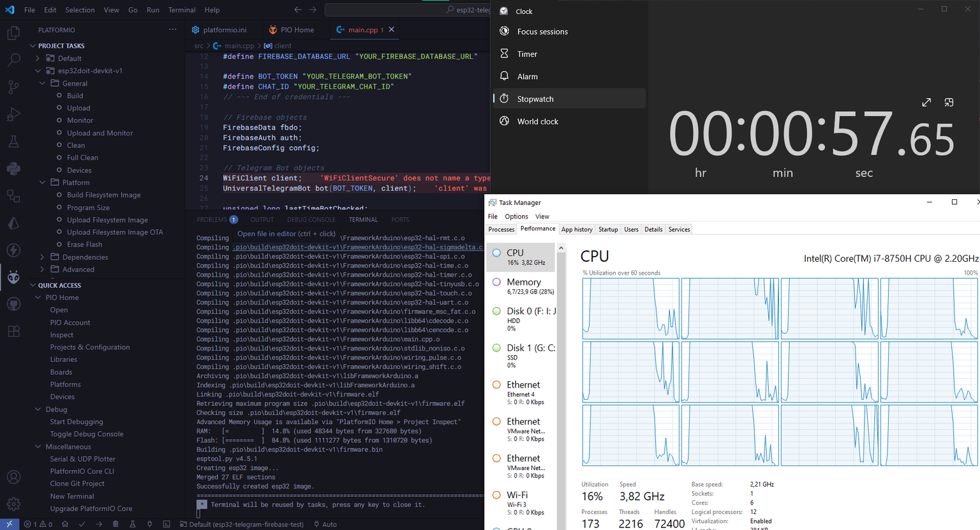Collapse the QUICK ACCESS section

pyautogui.click(x=33, y=285)
